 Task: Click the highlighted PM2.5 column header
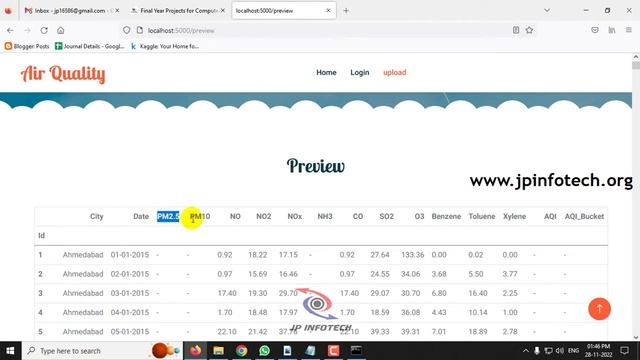point(168,216)
